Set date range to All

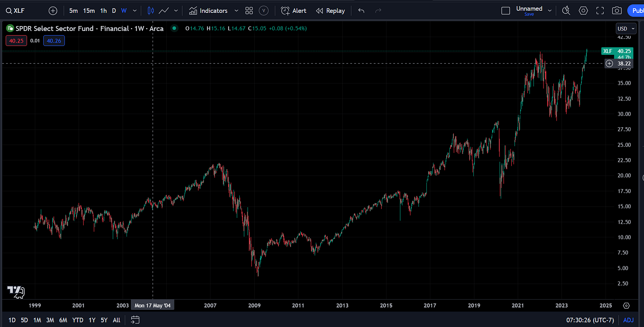[116, 320]
